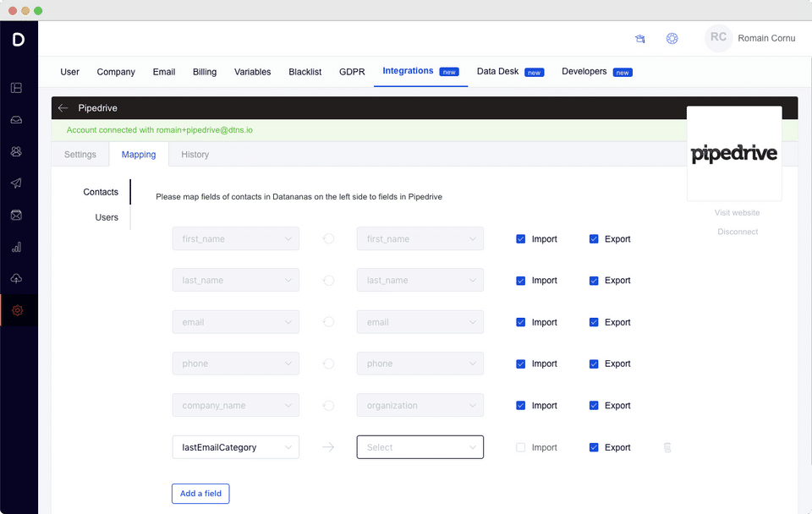Open the Pipedrive email dropdown

420,322
